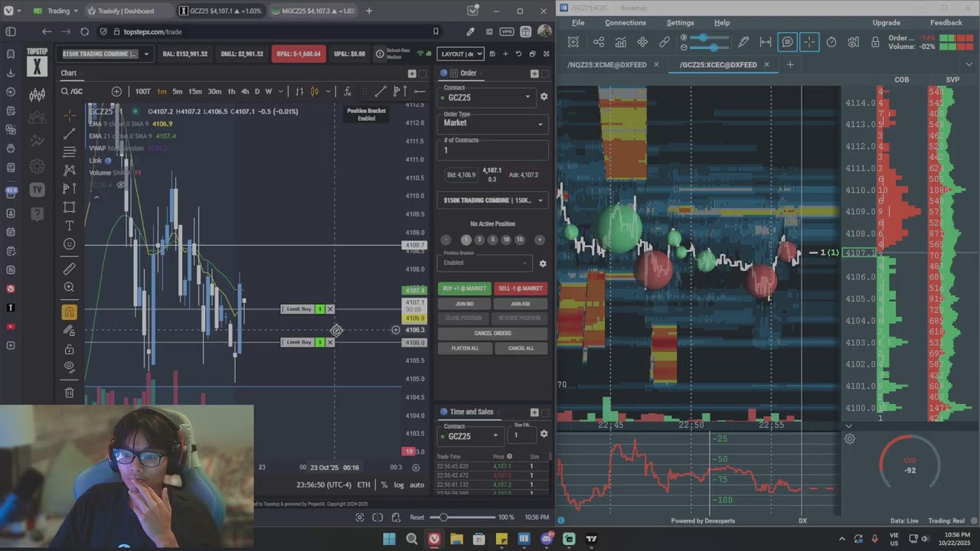The width and height of the screenshot is (980, 551).
Task: Open the Time and Sales contract GCZ25 dropdown
Action: pos(469,436)
